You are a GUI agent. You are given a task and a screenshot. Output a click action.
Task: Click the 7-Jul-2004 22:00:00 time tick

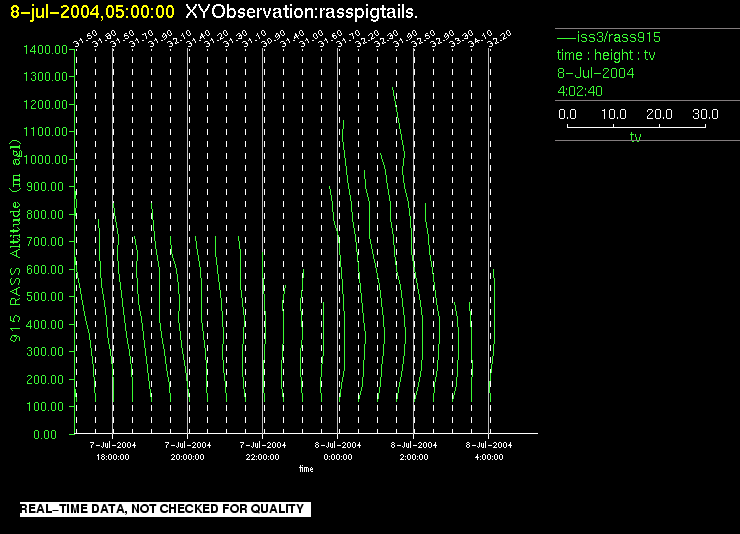(x=263, y=450)
